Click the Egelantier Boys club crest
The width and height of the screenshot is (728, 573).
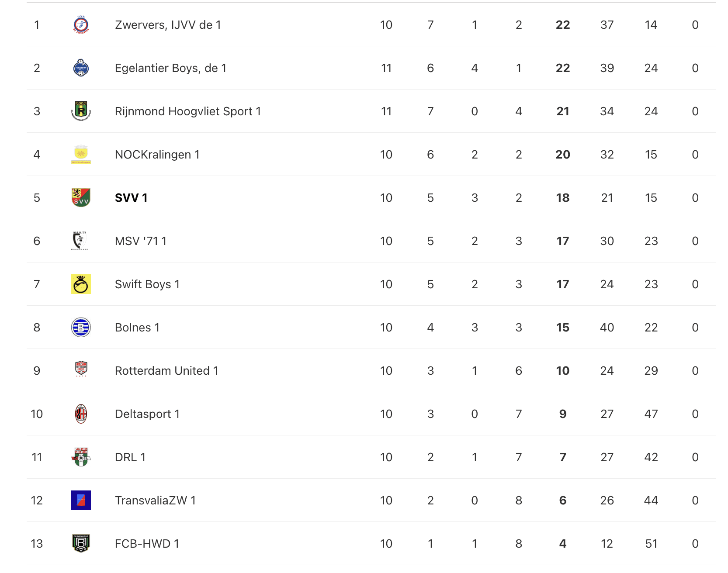pos(81,68)
